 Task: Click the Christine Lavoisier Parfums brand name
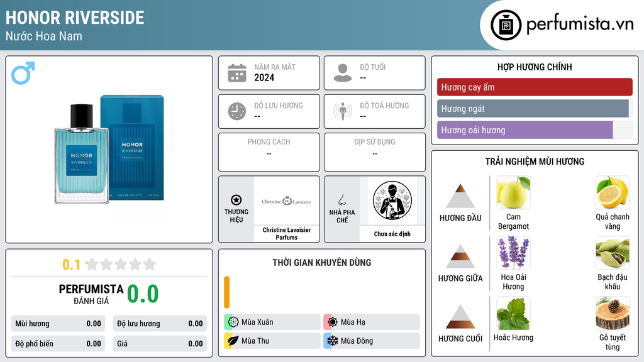click(286, 234)
